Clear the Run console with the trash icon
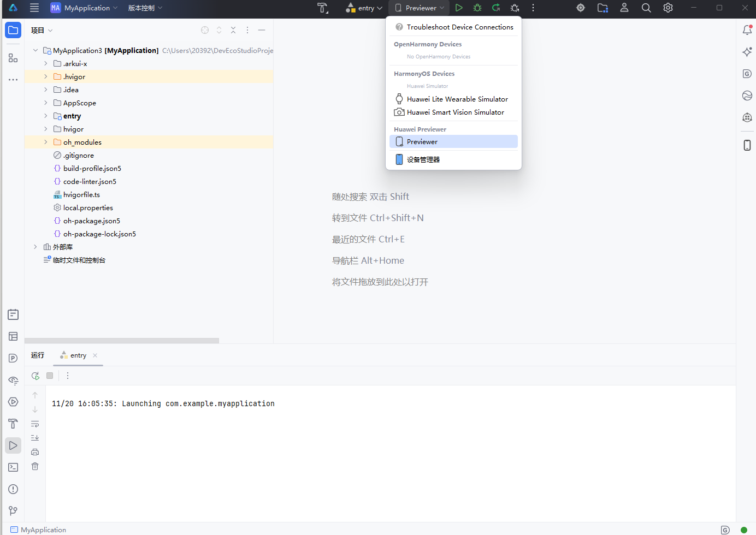 click(x=35, y=466)
